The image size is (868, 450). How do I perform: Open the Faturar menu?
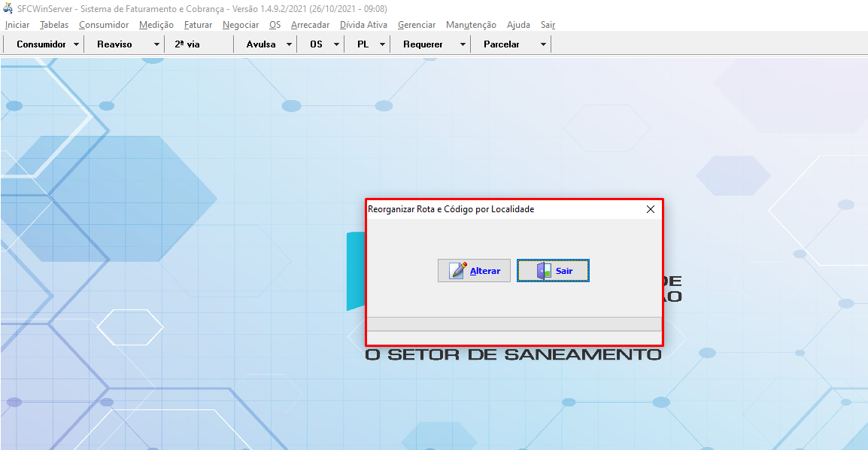(198, 25)
